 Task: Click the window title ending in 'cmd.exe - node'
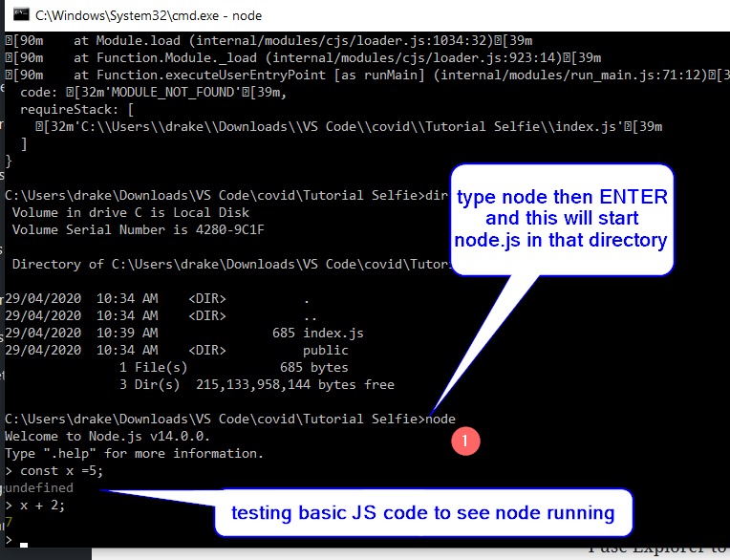coord(148,15)
